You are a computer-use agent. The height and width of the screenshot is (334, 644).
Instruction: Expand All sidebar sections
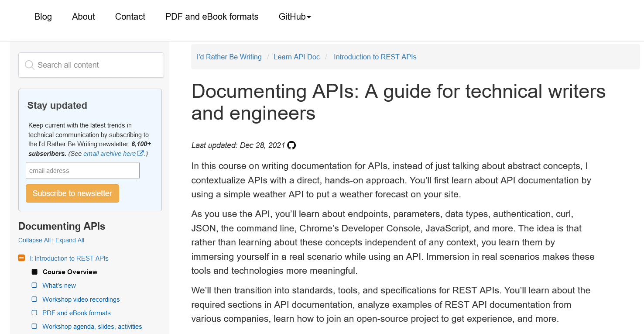pyautogui.click(x=70, y=240)
